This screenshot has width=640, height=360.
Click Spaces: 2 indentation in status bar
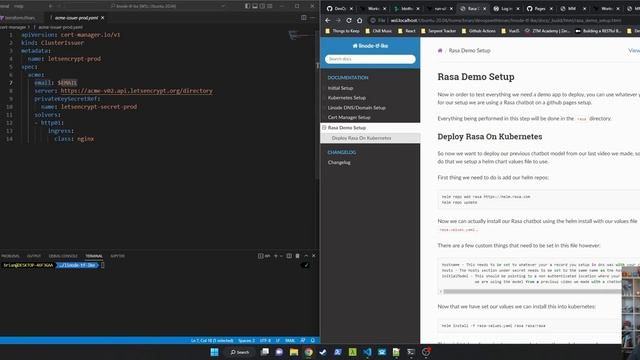pos(246,340)
